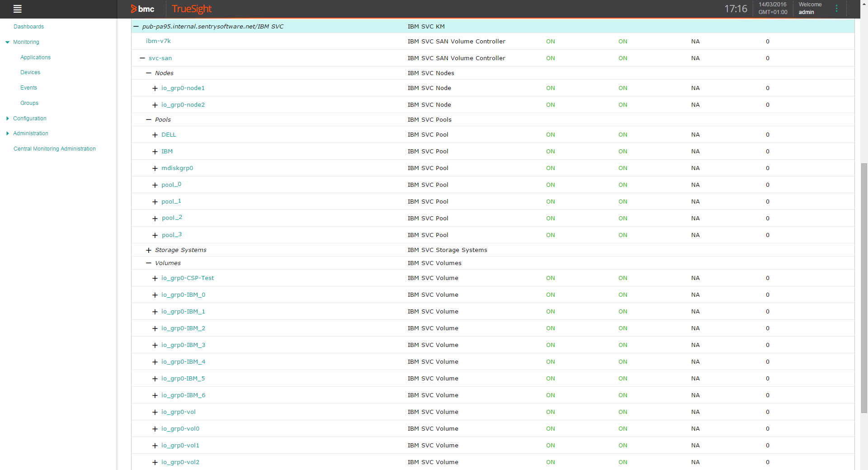The height and width of the screenshot is (470, 868).
Task: Expand io_grp0-IBM_3 volume
Action: [x=155, y=345]
